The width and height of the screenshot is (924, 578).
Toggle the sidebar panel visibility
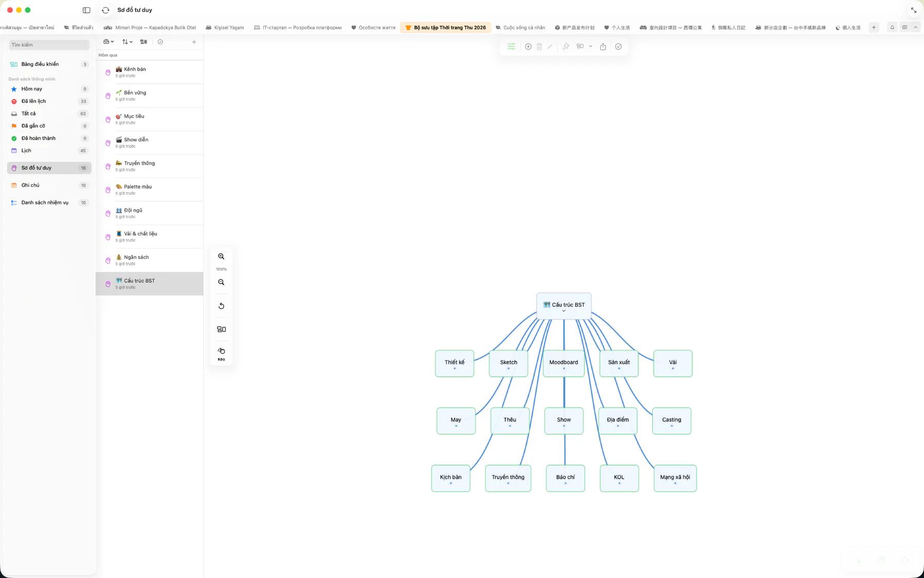click(86, 10)
